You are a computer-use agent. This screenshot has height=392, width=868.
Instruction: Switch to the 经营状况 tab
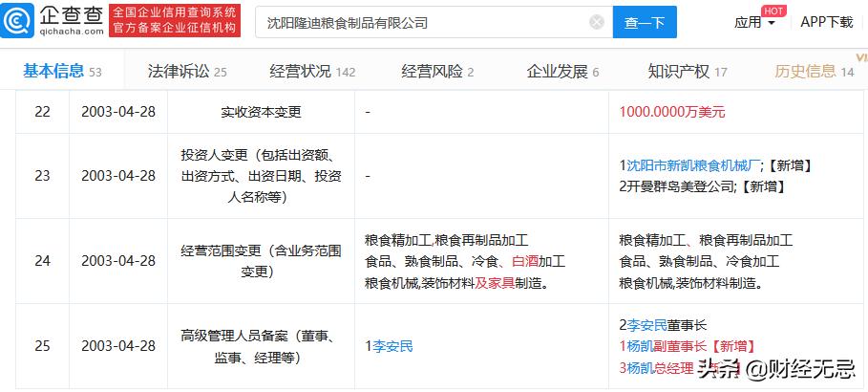(x=312, y=72)
